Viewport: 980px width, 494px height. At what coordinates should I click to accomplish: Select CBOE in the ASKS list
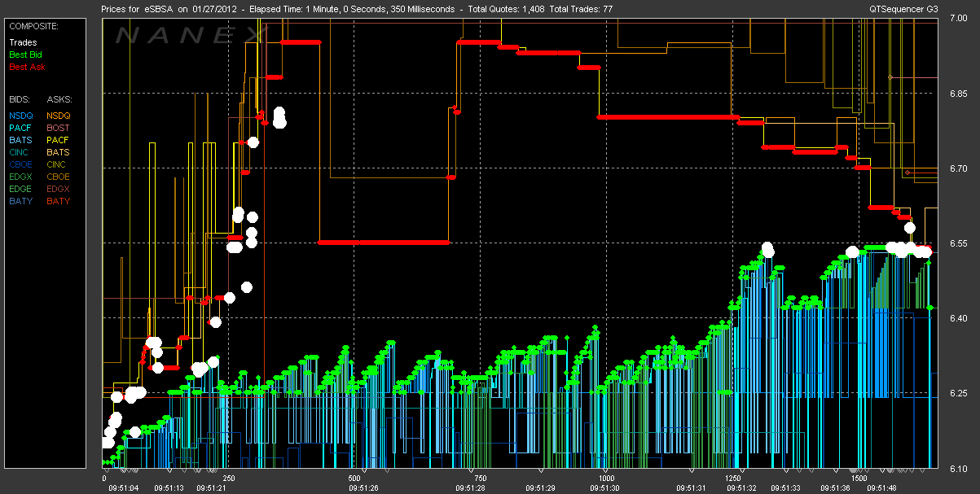click(59, 176)
